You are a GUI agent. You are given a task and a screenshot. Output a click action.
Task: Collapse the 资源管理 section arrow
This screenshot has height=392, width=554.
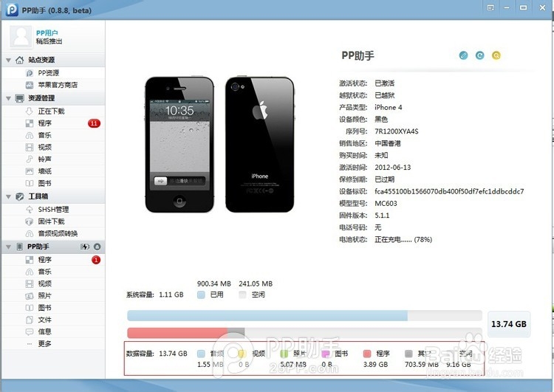8,98
